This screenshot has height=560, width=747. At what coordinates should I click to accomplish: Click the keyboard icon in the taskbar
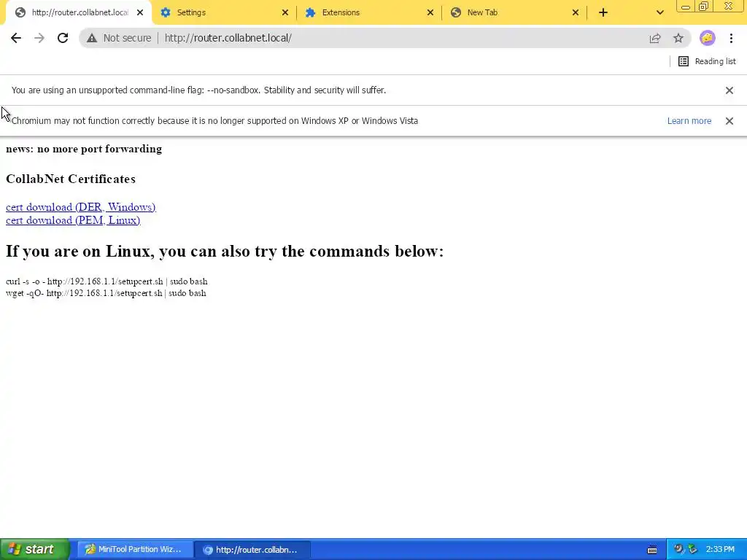[x=652, y=550]
